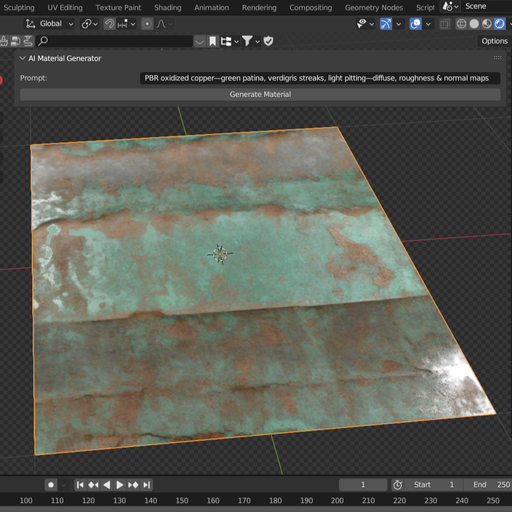
Task: Select the Compositing workspace tab
Action: coord(310,7)
